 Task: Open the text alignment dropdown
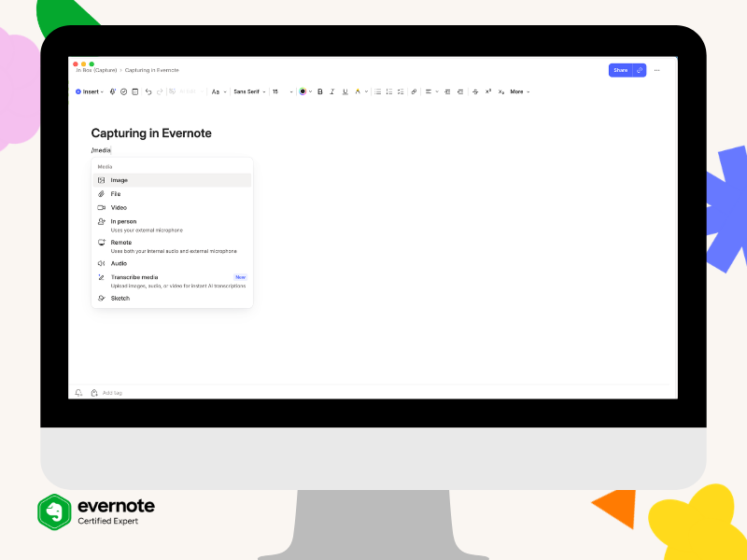pyautogui.click(x=431, y=91)
